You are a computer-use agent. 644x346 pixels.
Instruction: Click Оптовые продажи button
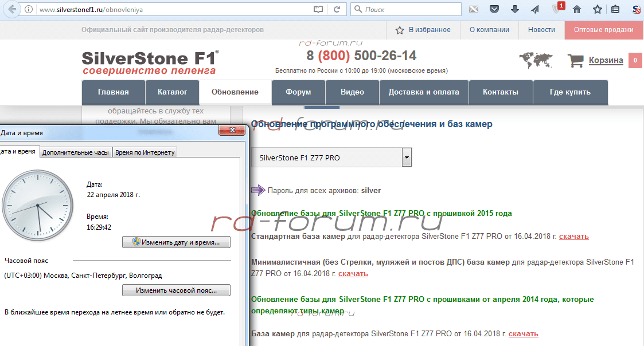603,30
